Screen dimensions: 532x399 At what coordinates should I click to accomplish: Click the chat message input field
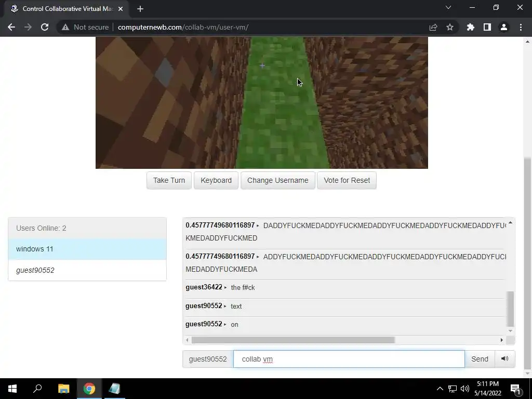click(x=349, y=359)
